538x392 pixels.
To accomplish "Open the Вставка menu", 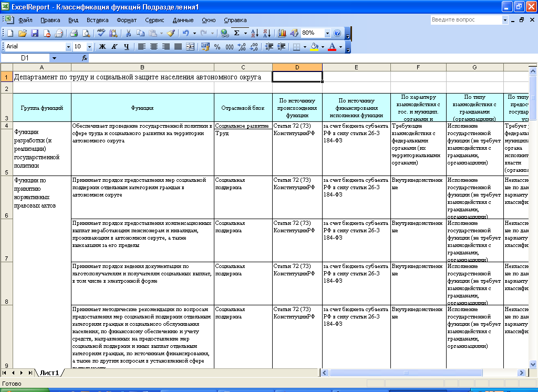I will tap(97, 20).
